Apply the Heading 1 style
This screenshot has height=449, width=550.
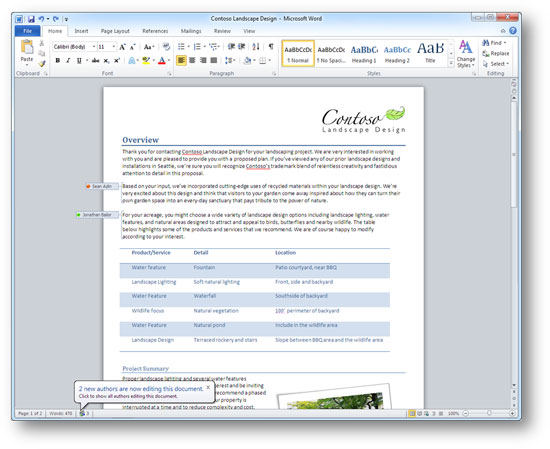pyautogui.click(x=364, y=54)
